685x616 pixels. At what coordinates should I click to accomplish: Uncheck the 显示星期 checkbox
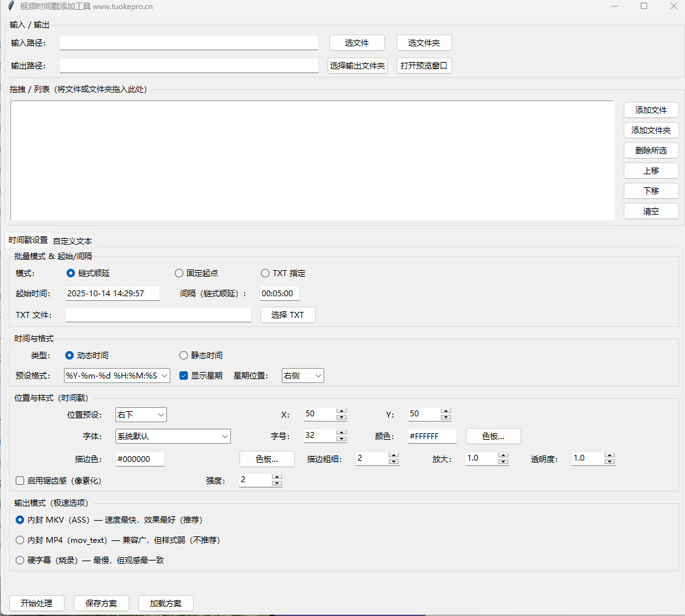point(184,375)
